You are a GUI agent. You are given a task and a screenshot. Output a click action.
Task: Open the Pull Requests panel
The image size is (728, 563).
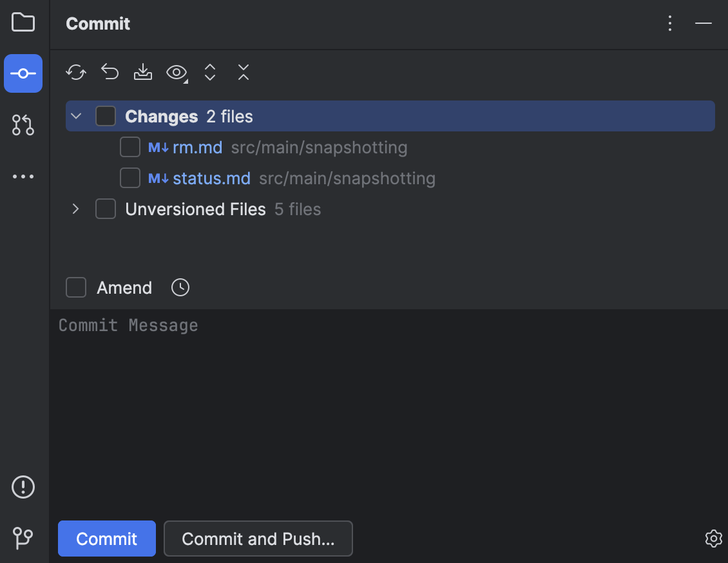tap(23, 125)
